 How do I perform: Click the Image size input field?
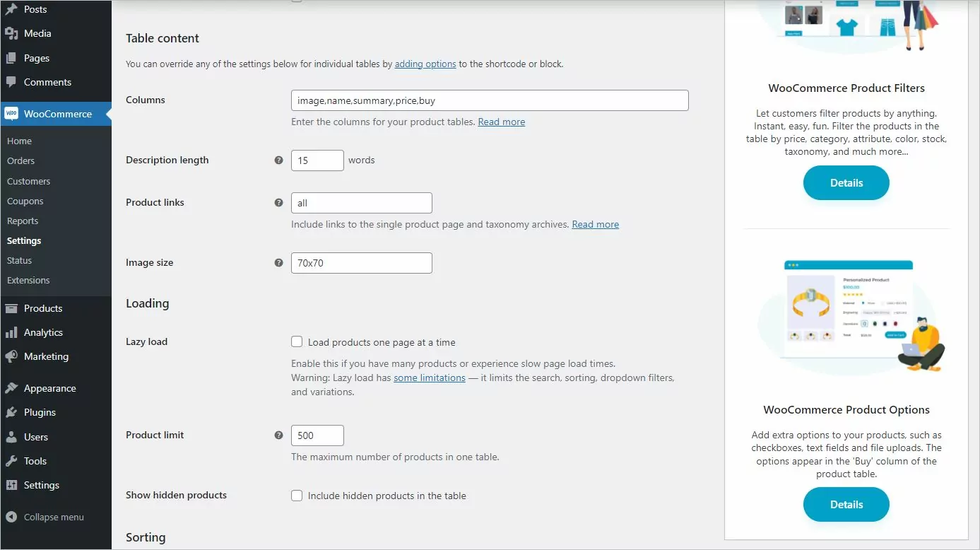[x=361, y=263]
